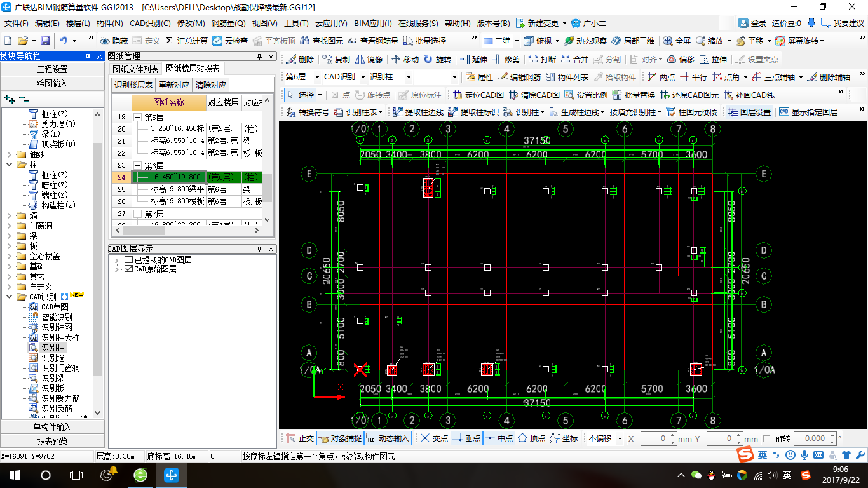Select the 旋转 (rotate) tool

click(x=437, y=59)
